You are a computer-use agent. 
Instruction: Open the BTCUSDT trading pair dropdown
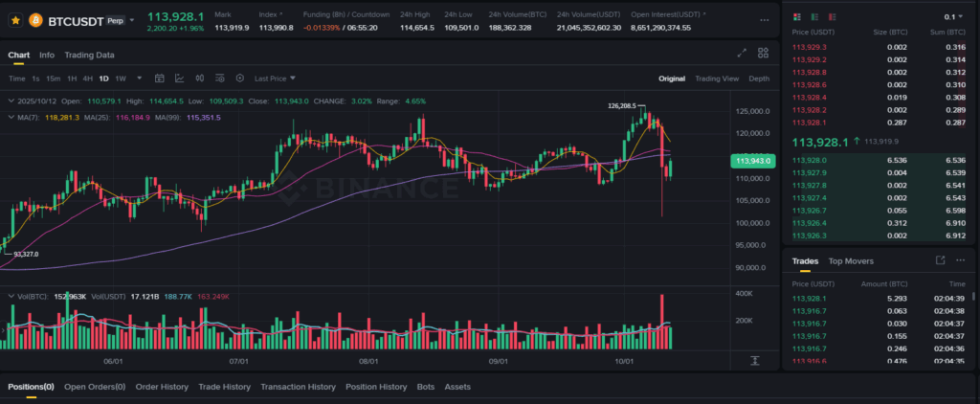coord(132,19)
